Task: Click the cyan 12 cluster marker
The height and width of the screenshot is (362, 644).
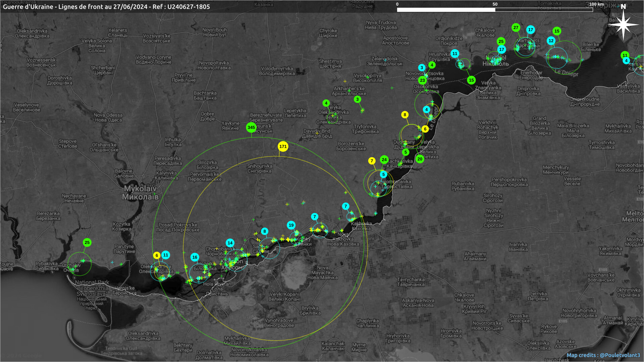Action: [x=551, y=41]
